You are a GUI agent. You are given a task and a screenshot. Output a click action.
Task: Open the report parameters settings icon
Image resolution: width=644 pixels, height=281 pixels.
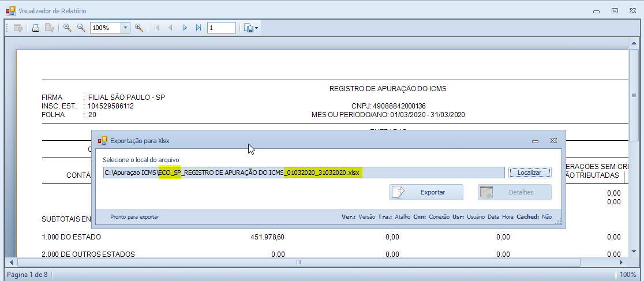click(x=17, y=28)
